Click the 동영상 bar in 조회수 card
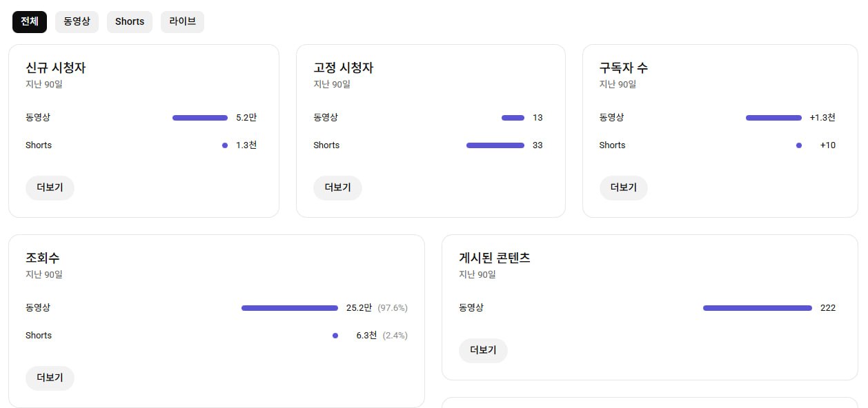This screenshot has height=408, width=868. [x=290, y=308]
